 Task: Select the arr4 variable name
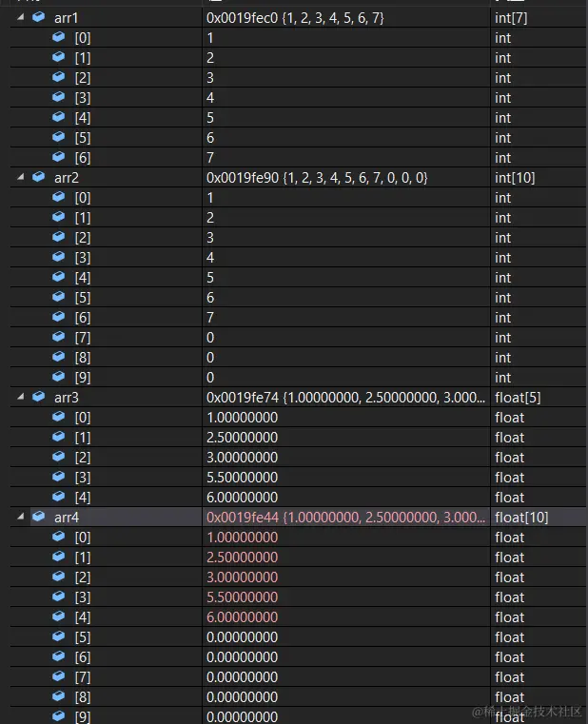[x=66, y=518]
